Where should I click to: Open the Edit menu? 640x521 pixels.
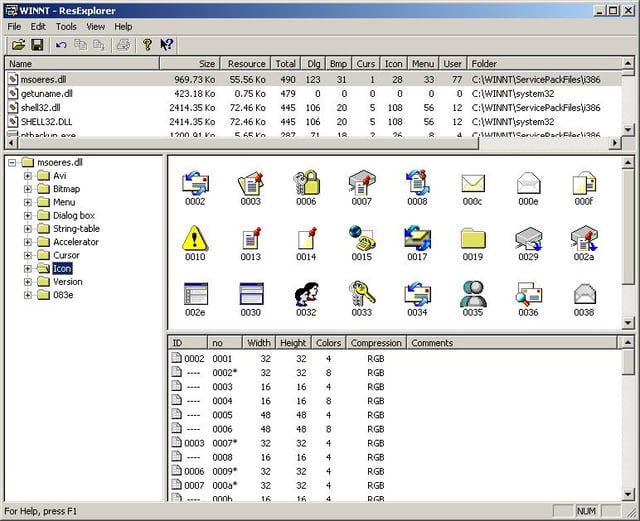[38, 27]
